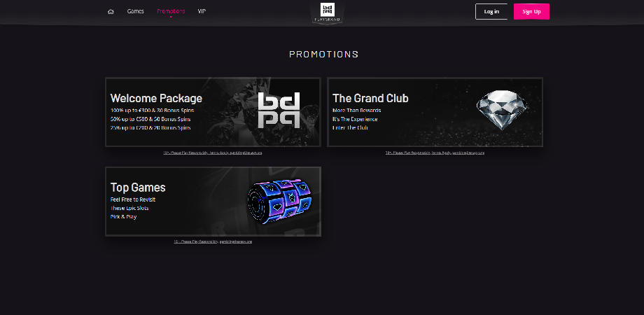
Task: Select the Promotions tab
Action: click(x=171, y=11)
